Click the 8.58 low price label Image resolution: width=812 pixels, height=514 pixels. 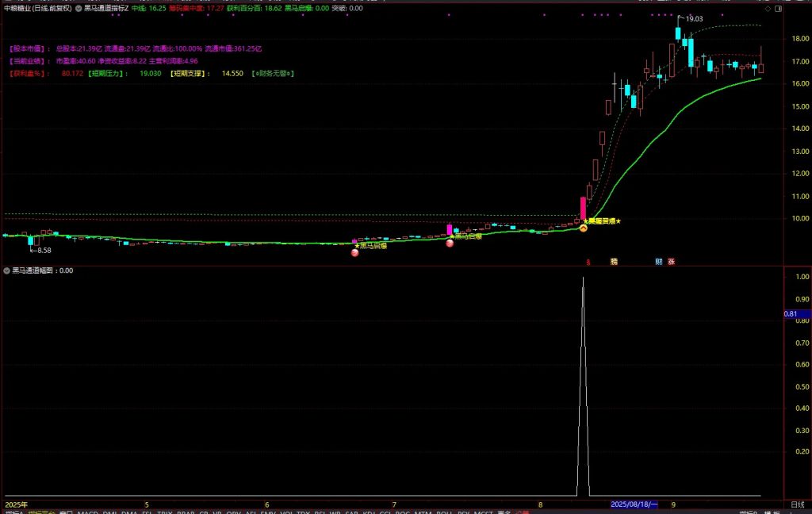click(x=44, y=250)
